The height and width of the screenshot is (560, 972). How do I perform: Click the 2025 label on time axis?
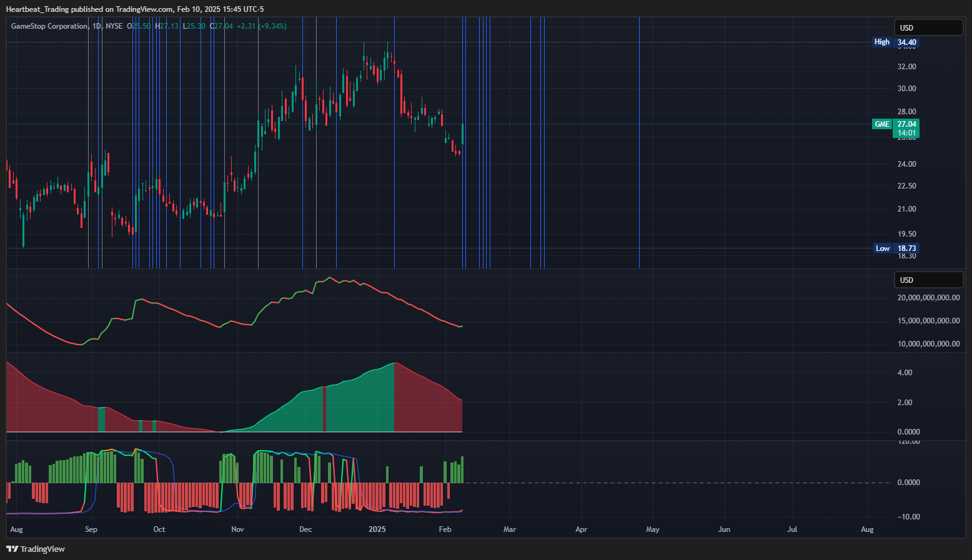click(x=377, y=529)
